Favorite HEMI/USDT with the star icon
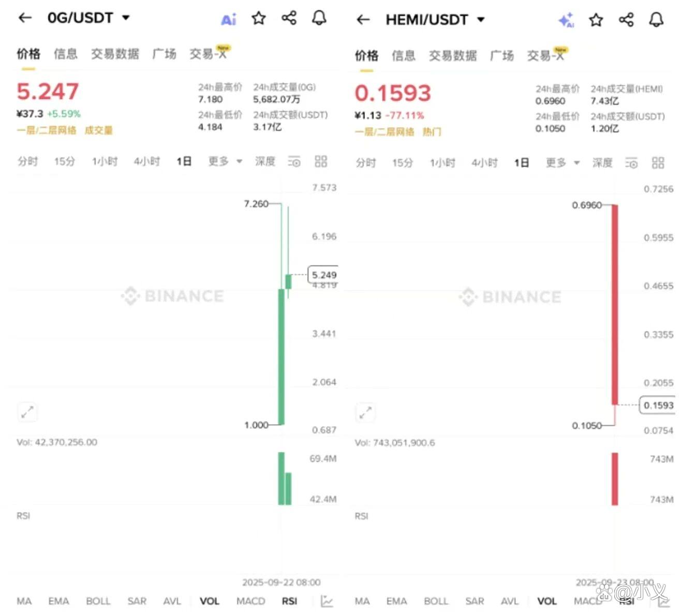The height and width of the screenshot is (616, 681). click(x=596, y=20)
